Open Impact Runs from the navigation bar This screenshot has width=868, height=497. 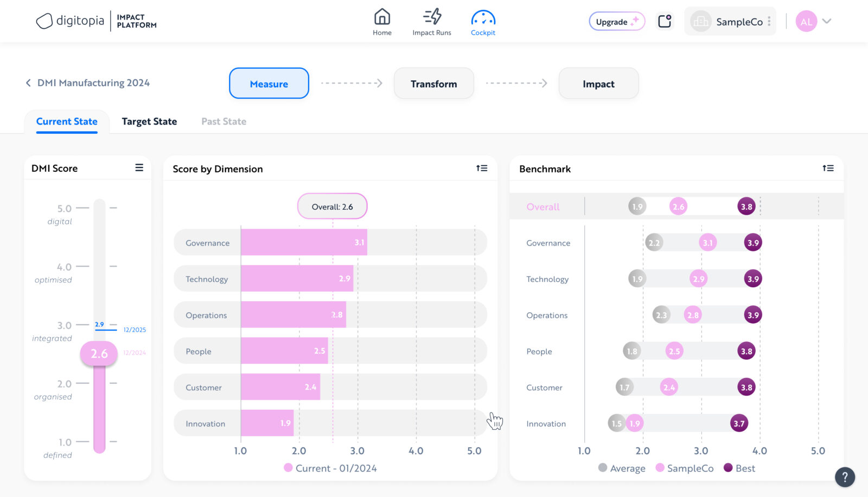pyautogui.click(x=432, y=18)
